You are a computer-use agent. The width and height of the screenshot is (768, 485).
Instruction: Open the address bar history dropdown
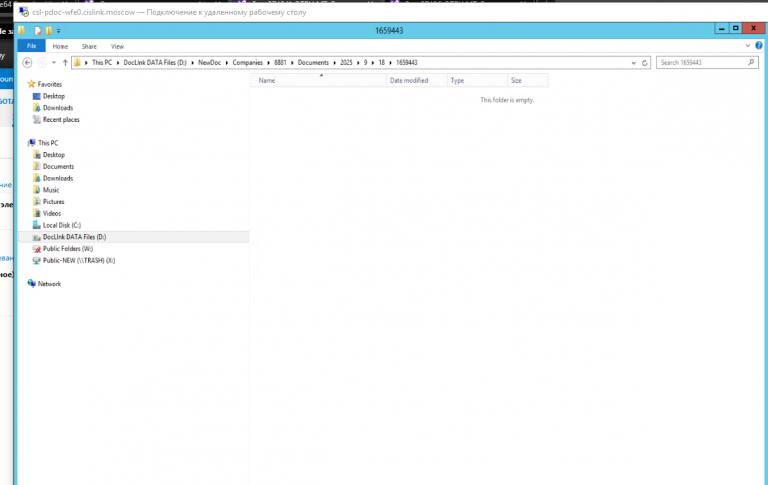[633, 63]
